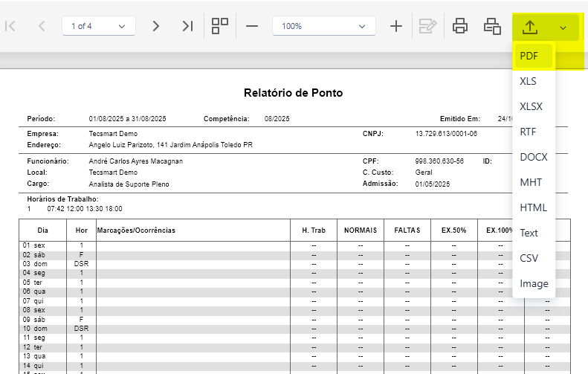This screenshot has height=374, width=588.
Task: Zoom in with the plus icon
Action: tap(396, 26)
